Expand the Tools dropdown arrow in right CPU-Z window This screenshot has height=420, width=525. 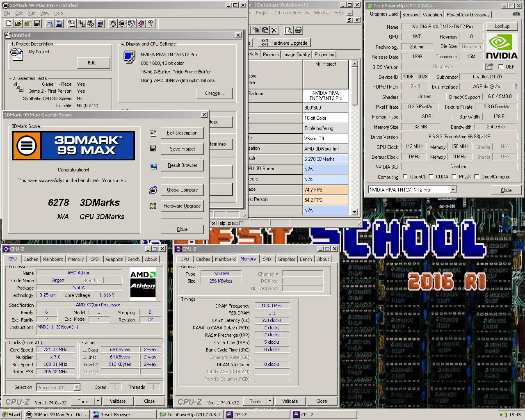(x=270, y=401)
